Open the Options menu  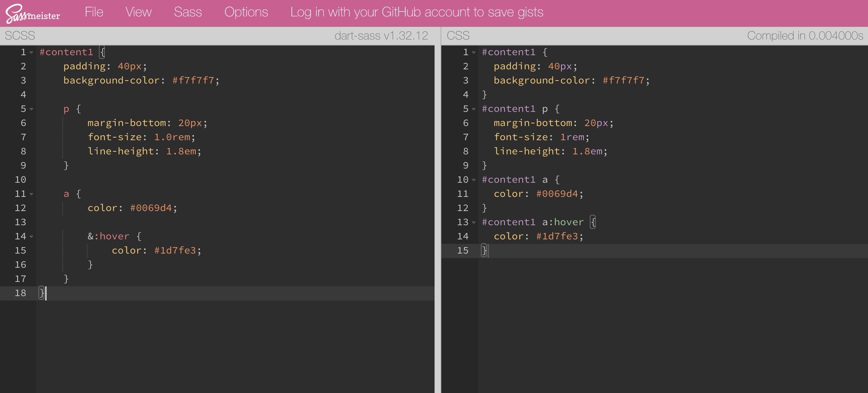click(246, 12)
